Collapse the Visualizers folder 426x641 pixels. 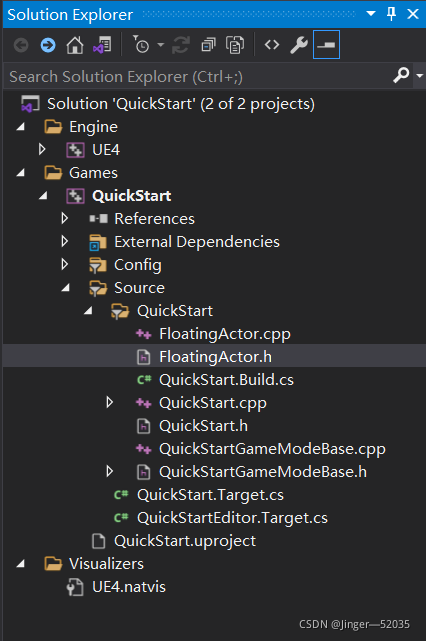pyautogui.click(x=20, y=564)
